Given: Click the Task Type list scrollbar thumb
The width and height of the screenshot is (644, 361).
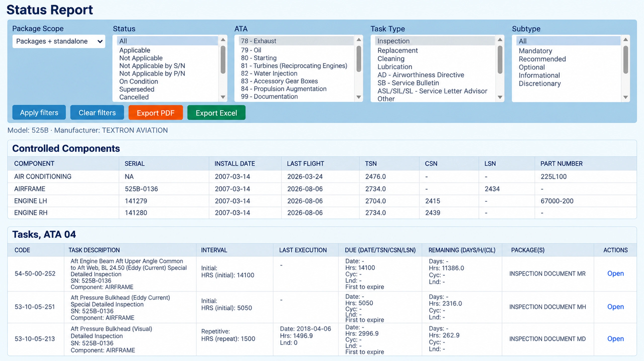Looking at the screenshot, I should pos(500,60).
